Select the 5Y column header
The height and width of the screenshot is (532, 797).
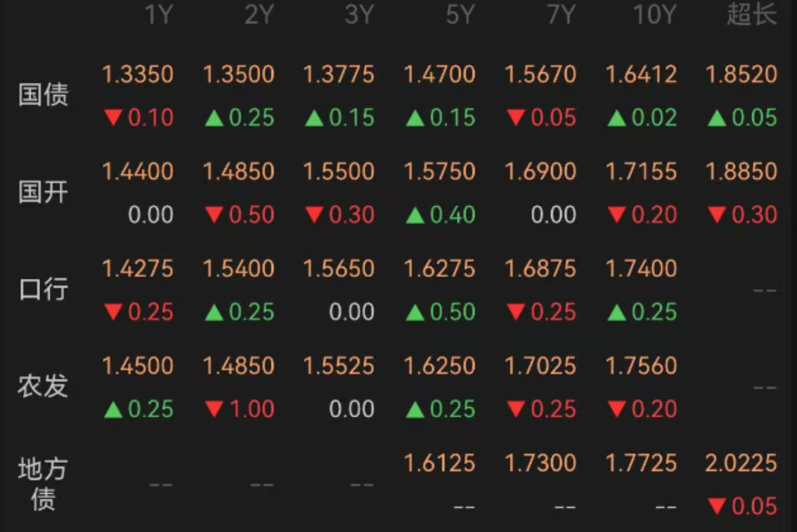point(460,14)
